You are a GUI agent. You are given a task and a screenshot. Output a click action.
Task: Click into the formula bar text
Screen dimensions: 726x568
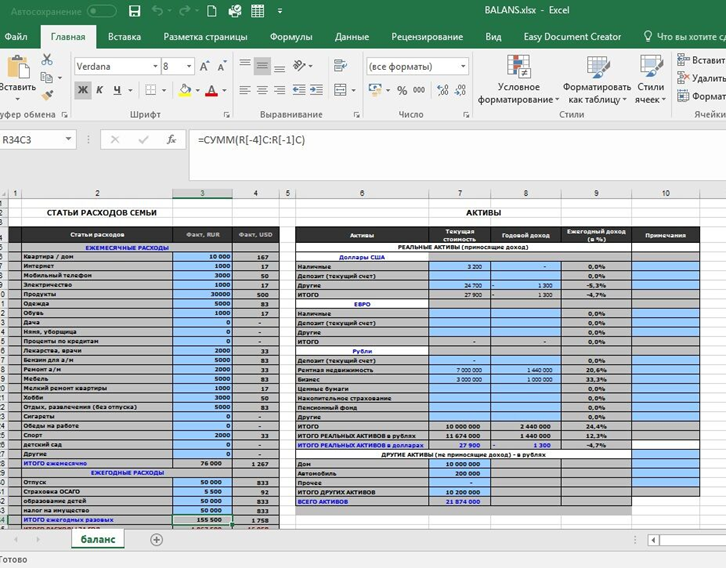[x=251, y=140]
